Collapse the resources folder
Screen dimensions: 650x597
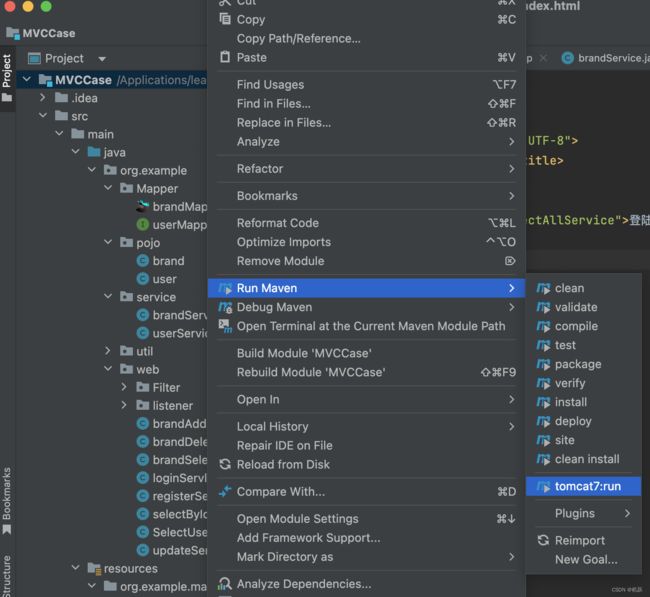[75, 568]
